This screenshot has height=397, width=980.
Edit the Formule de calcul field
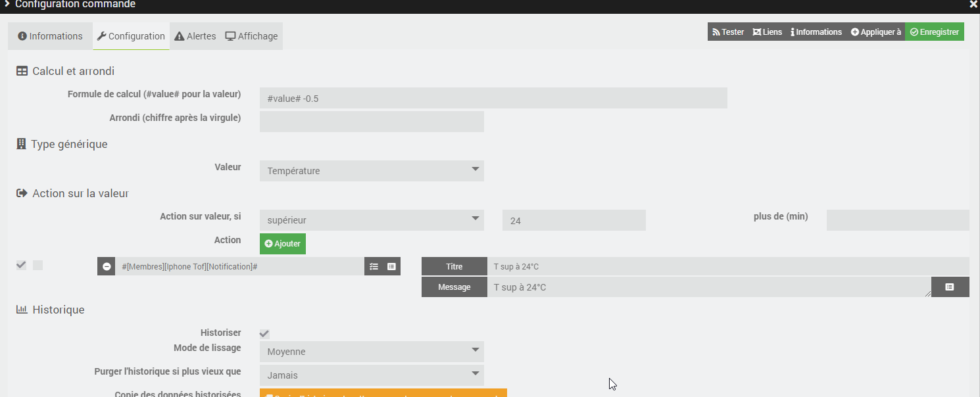click(x=493, y=98)
